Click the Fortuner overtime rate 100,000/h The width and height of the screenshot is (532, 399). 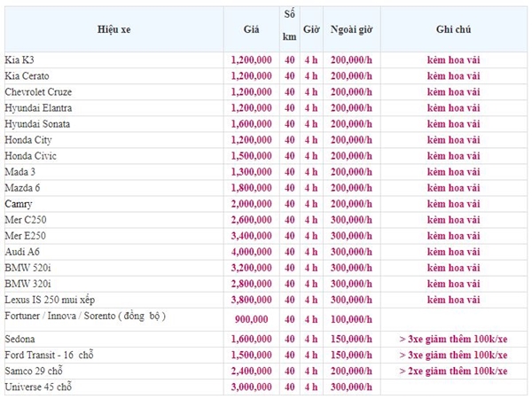(x=351, y=319)
